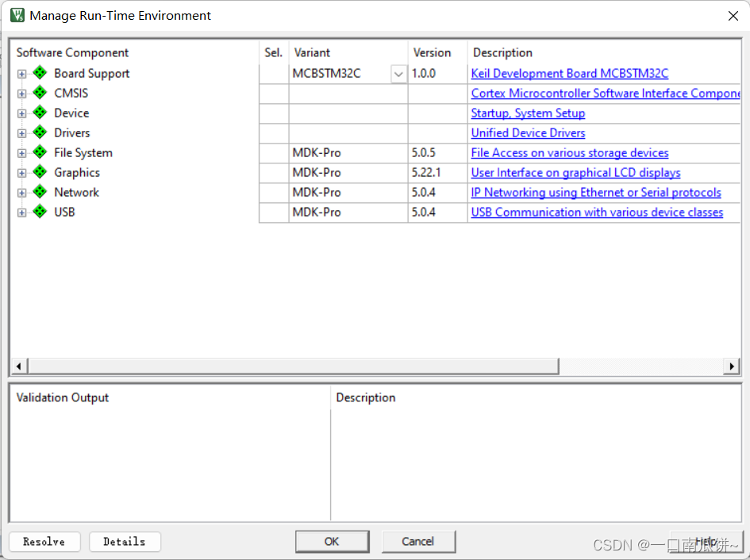Click the Network green diamond icon
The height and width of the screenshot is (560, 750).
click(40, 192)
